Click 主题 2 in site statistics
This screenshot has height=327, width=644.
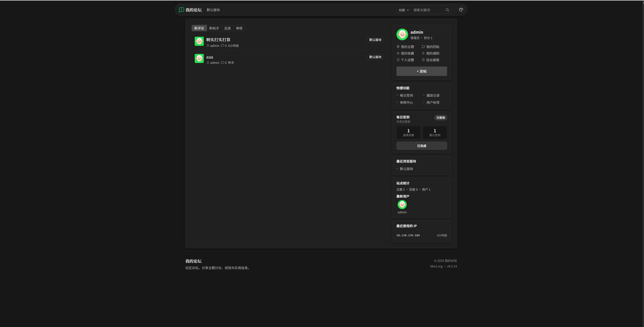pyautogui.click(x=400, y=190)
